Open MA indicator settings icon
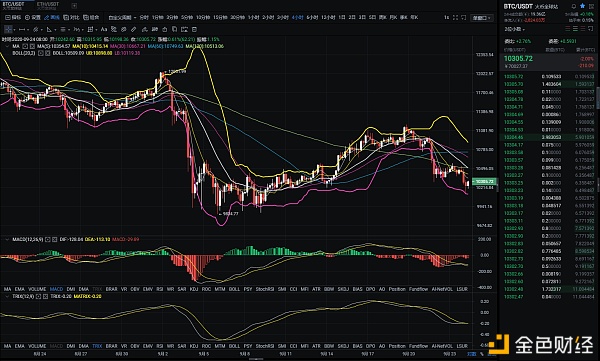 coord(25,46)
